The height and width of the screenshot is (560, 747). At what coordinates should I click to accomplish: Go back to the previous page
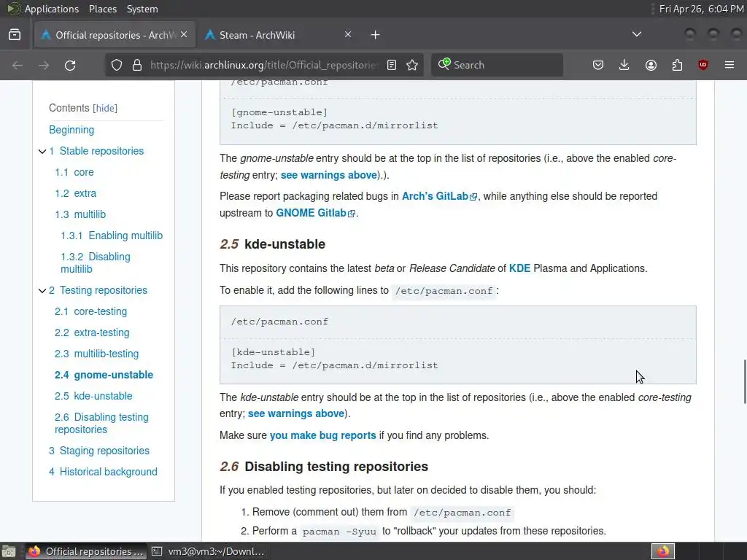click(x=18, y=65)
